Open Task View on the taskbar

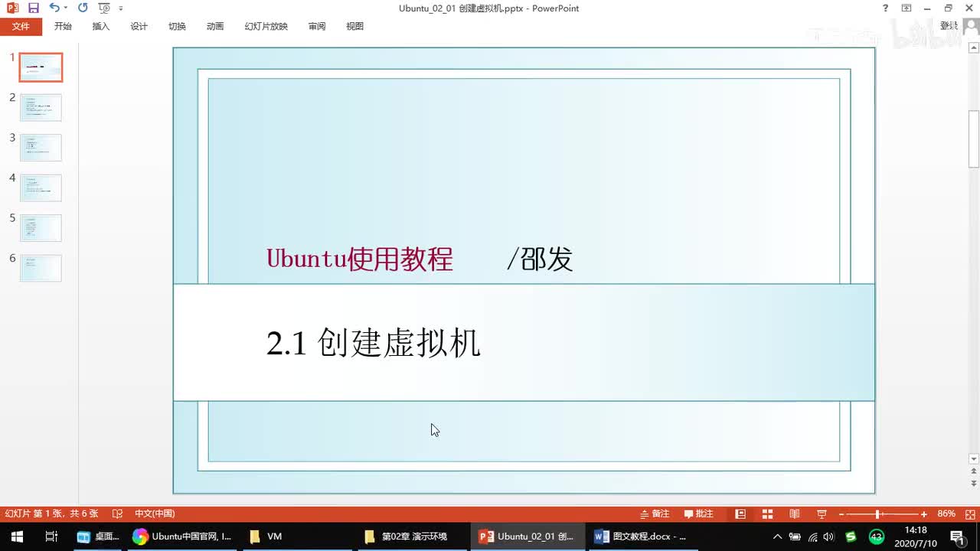(x=51, y=536)
